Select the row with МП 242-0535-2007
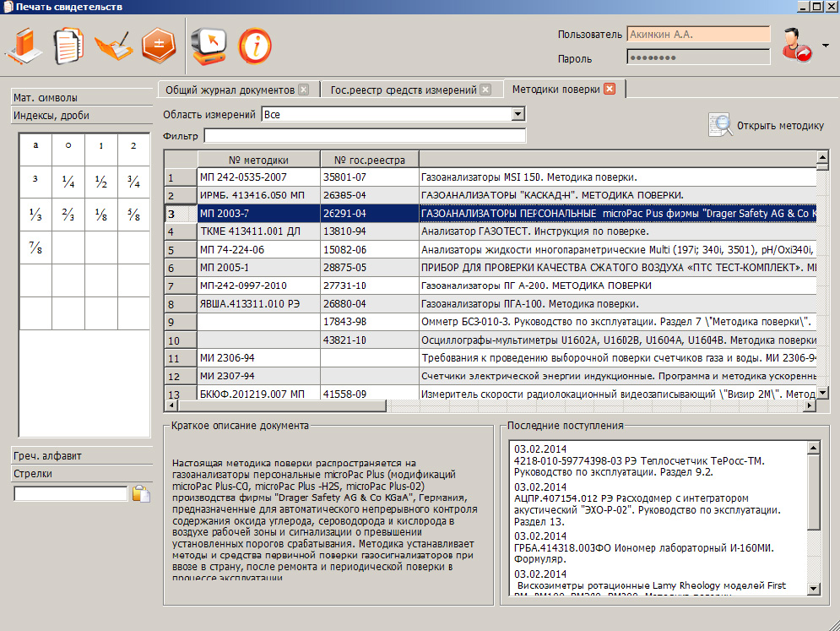This screenshot has width=840, height=631. point(258,177)
